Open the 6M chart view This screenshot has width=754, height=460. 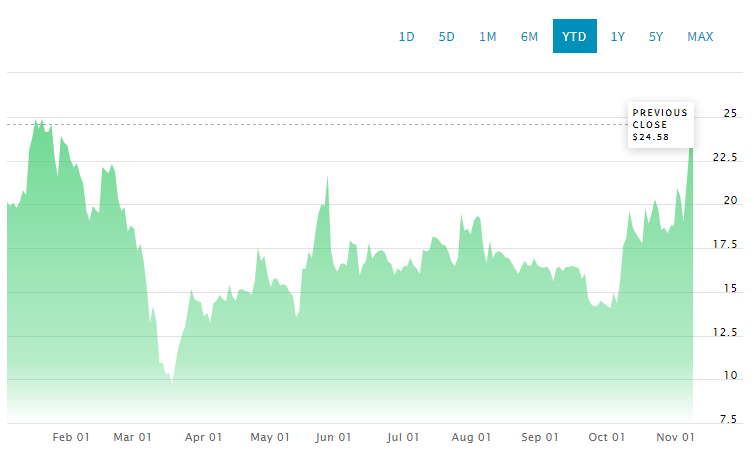(x=529, y=37)
